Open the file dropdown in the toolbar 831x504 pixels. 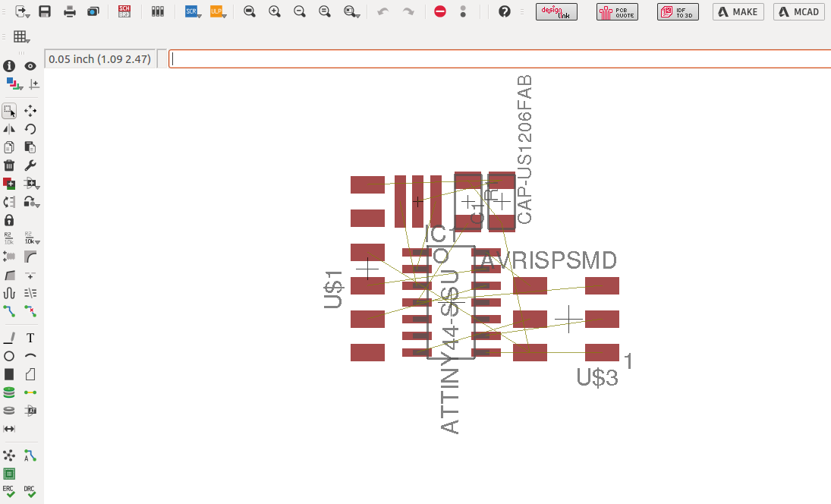coord(22,11)
